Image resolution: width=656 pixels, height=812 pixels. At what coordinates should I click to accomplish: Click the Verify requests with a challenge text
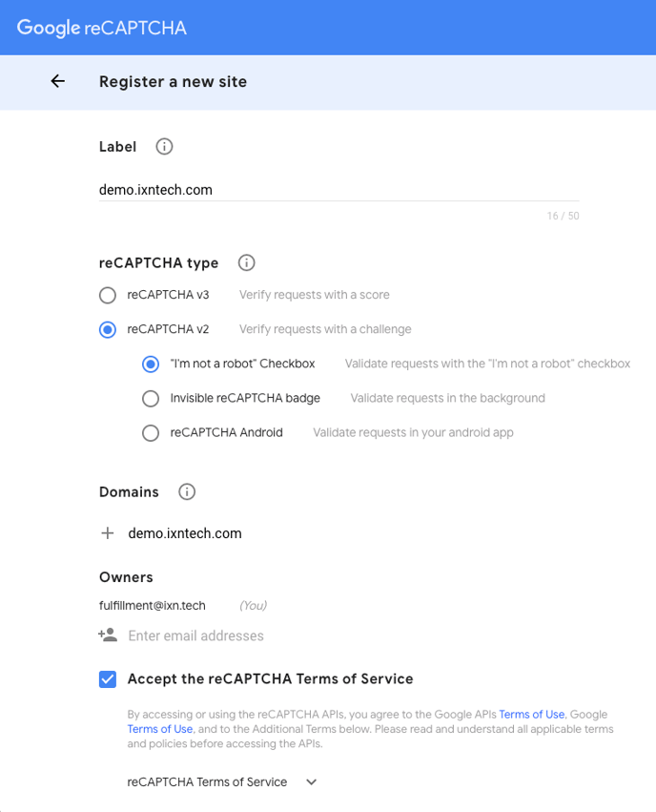[x=325, y=329]
